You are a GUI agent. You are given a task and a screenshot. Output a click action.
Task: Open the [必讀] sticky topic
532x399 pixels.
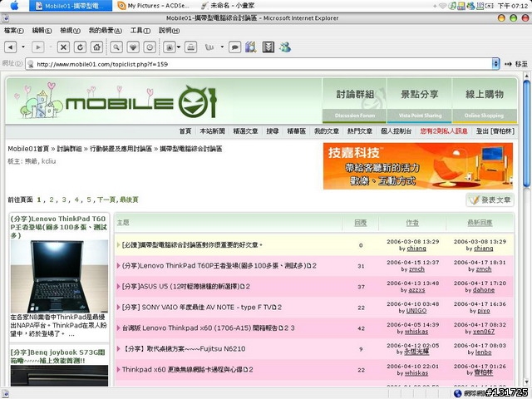[192, 244]
